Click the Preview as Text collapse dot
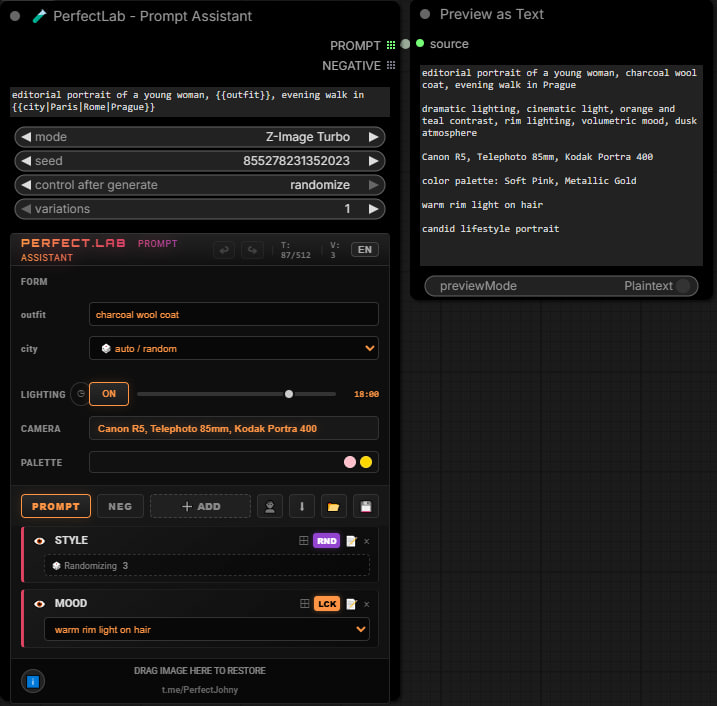 [x=425, y=14]
